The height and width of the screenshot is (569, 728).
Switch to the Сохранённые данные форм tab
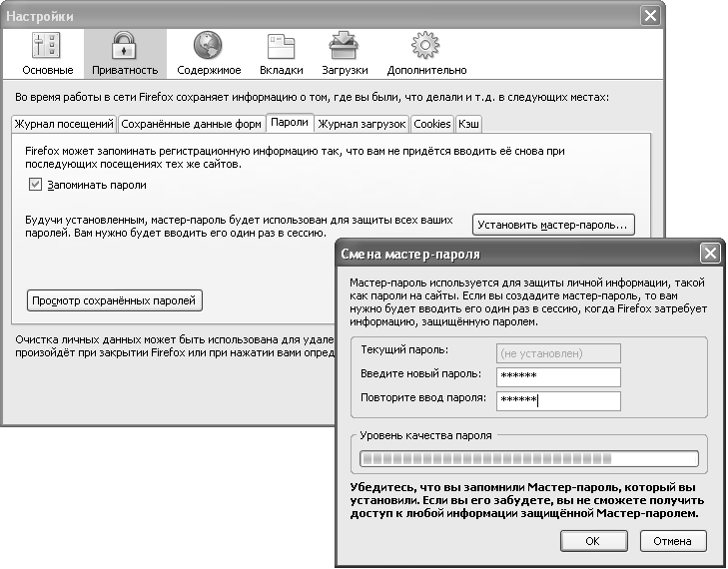190,124
